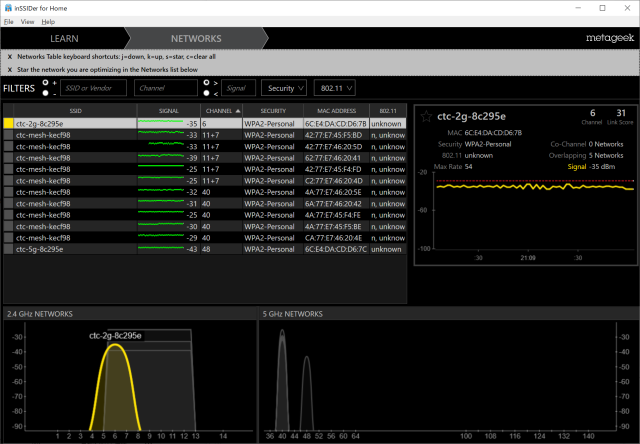Sort table by MAC ADDRESS column header

(x=336, y=111)
